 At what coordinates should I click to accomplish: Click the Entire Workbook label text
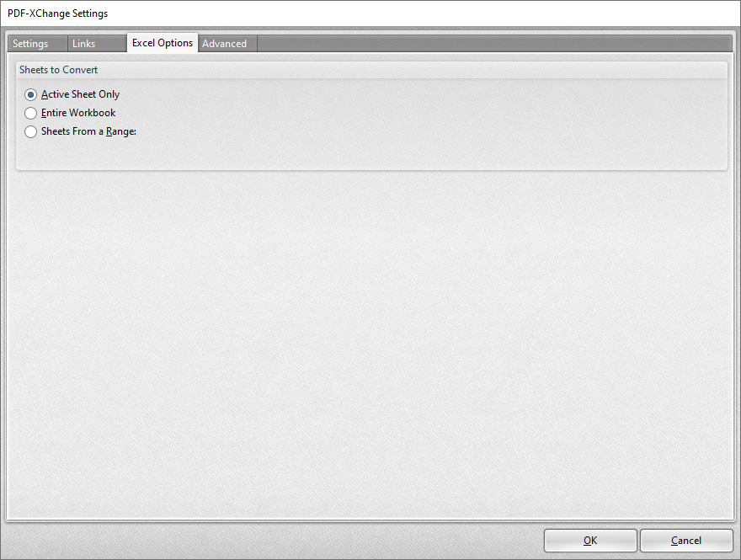point(77,113)
